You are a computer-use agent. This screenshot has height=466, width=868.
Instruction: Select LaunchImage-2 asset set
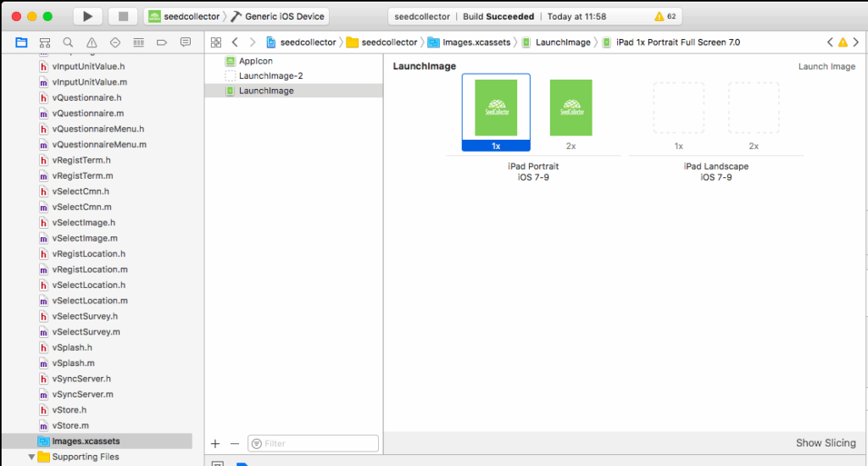[x=270, y=75]
